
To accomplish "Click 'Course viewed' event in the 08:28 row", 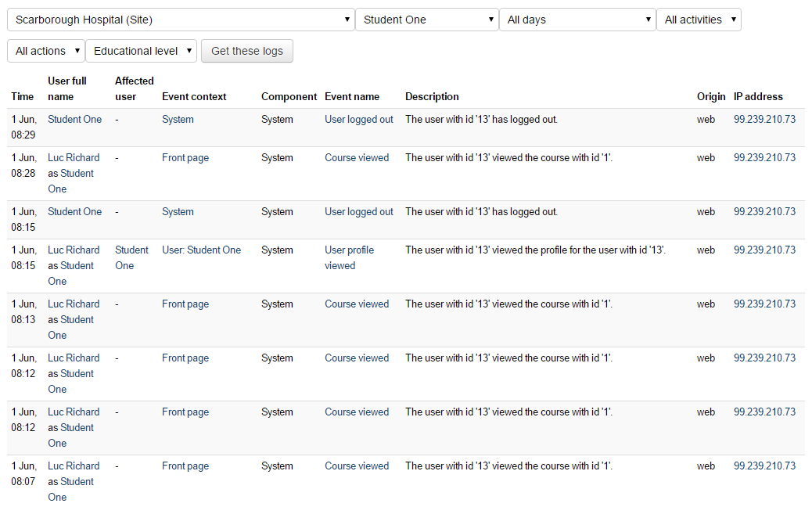I will click(357, 158).
